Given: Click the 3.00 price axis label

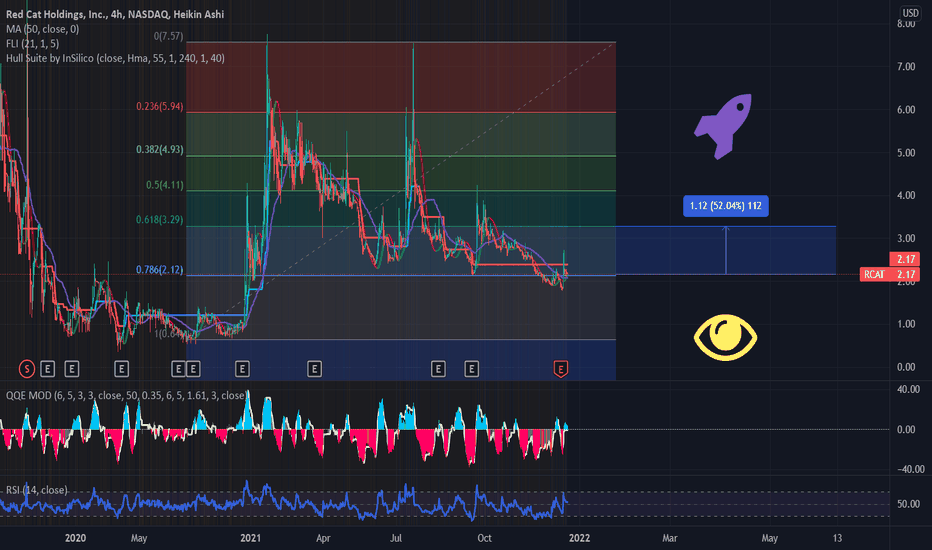Looking at the screenshot, I should [906, 238].
